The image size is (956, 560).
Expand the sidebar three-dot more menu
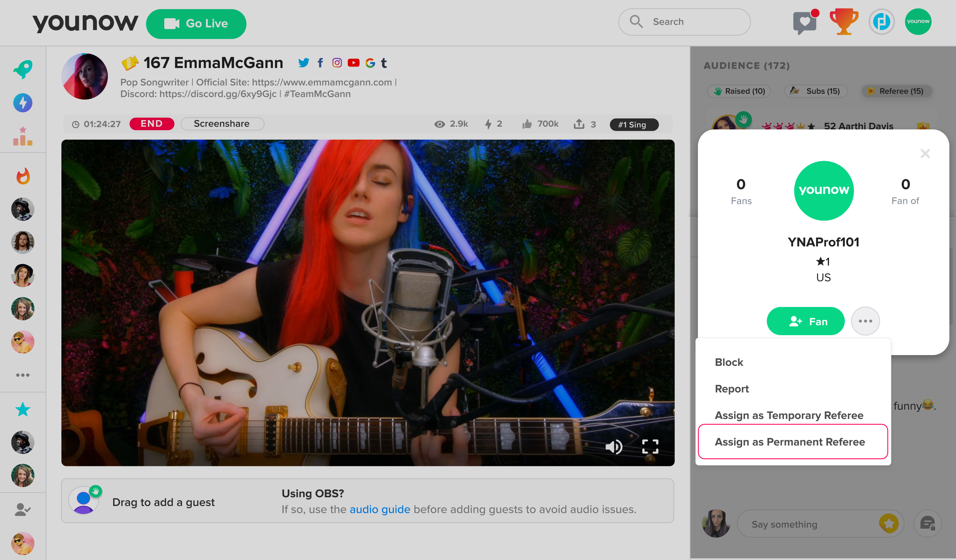pyautogui.click(x=23, y=375)
